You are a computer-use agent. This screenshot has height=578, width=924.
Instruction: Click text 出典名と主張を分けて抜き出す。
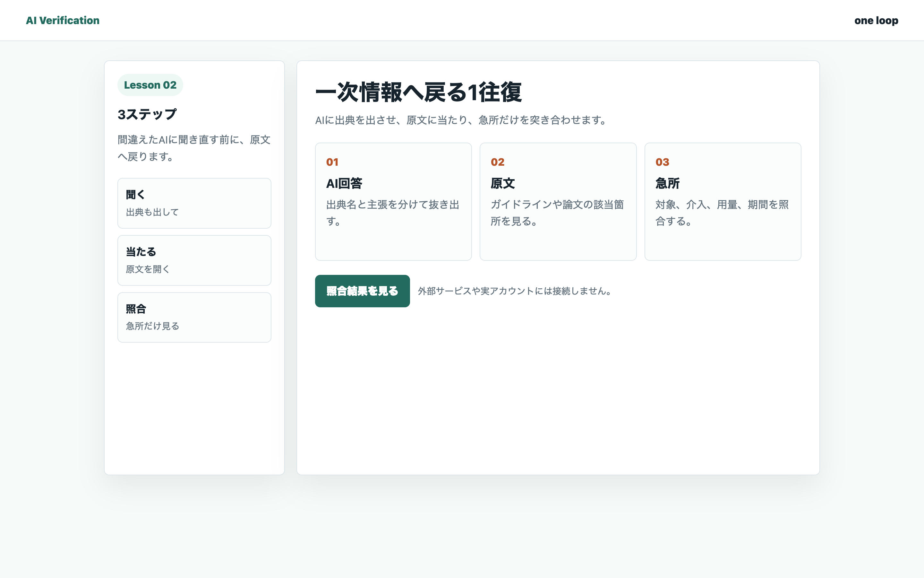pyautogui.click(x=393, y=213)
